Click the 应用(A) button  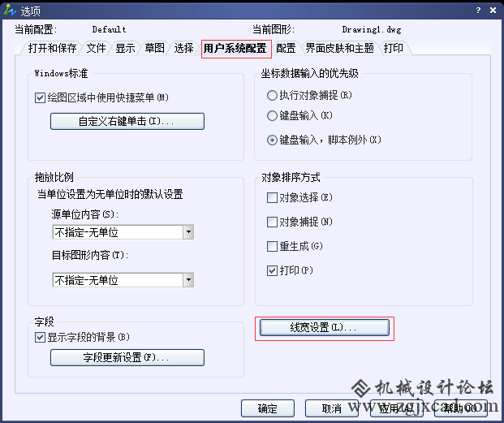click(x=396, y=408)
